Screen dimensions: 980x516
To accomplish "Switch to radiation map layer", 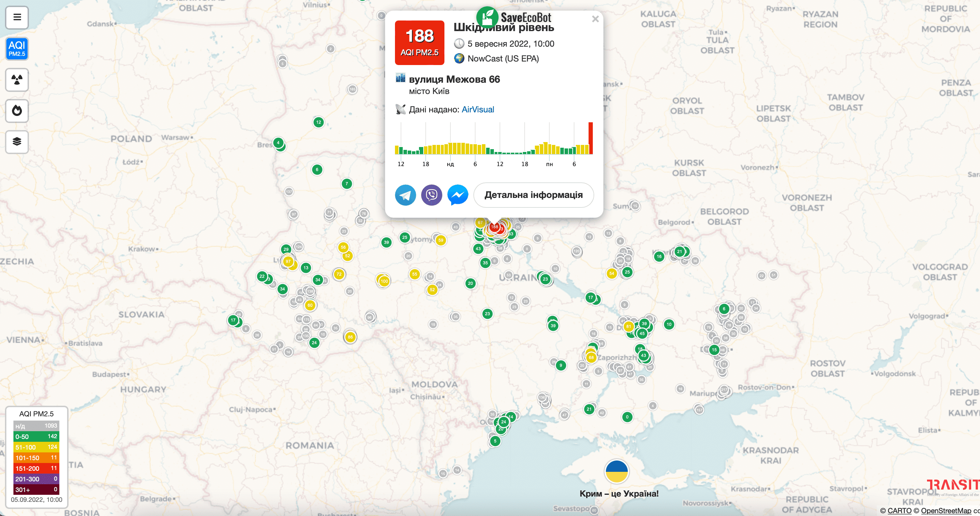I will coord(17,80).
